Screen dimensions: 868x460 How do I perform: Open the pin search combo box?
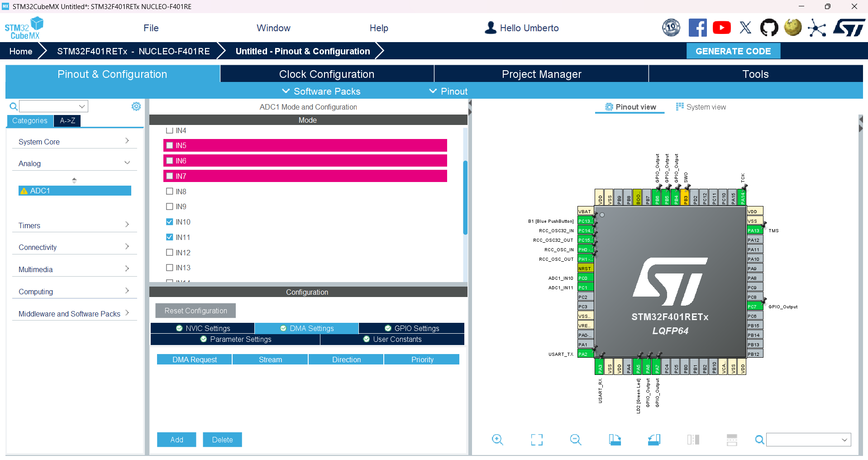(x=808, y=440)
